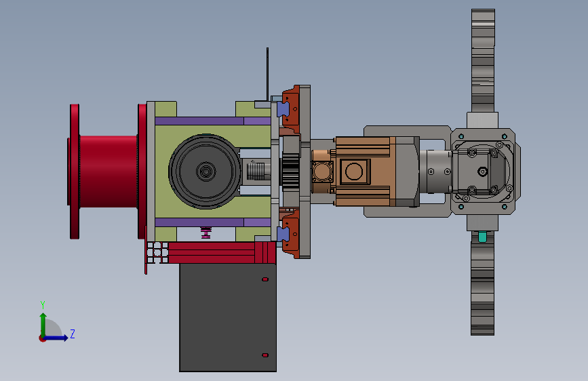Select the gray end cap of the motor
This screenshot has height=381, width=588.
pyautogui.click(x=408, y=172)
